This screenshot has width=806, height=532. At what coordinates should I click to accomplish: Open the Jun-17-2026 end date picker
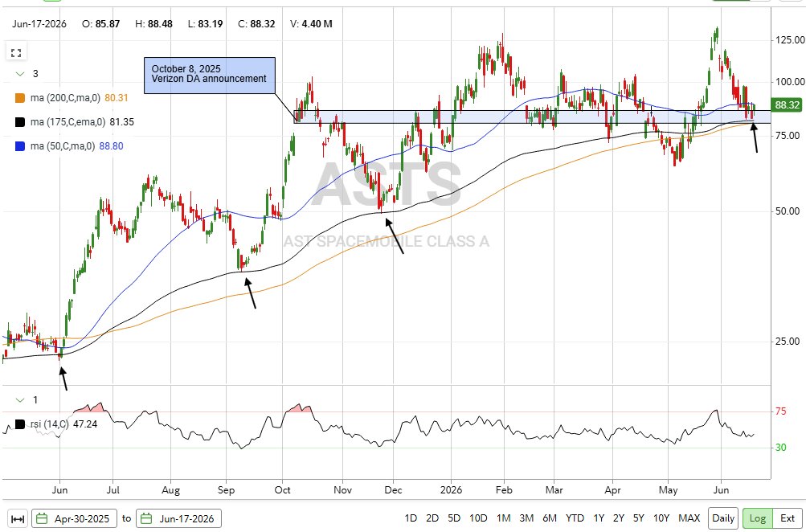point(179,518)
